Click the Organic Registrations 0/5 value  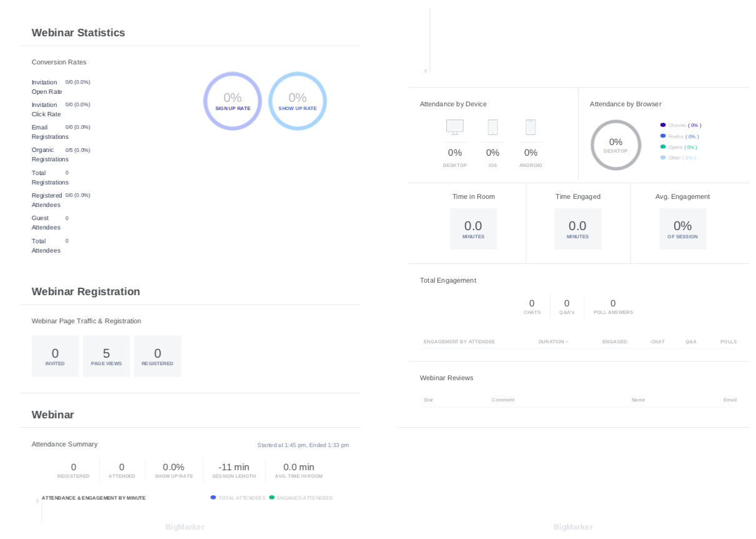(78, 150)
